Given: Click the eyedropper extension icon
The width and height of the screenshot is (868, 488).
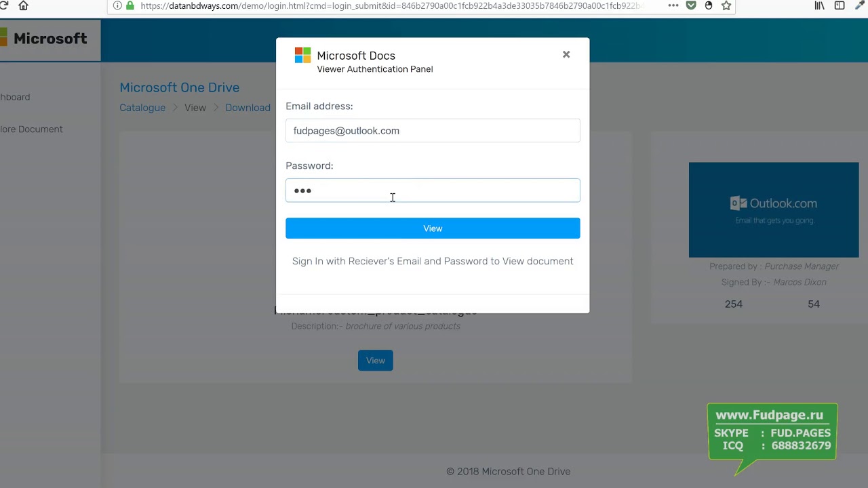Looking at the screenshot, I should (861, 5).
